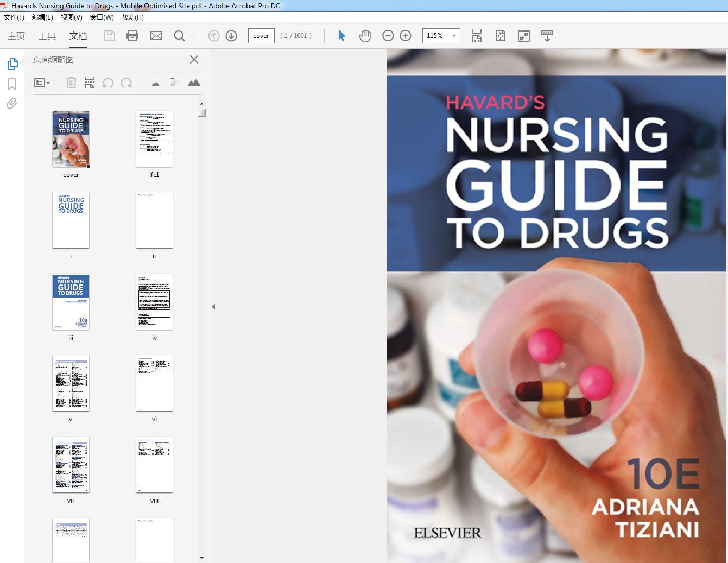Click the page number input field
The width and height of the screenshot is (728, 563).
point(261,36)
